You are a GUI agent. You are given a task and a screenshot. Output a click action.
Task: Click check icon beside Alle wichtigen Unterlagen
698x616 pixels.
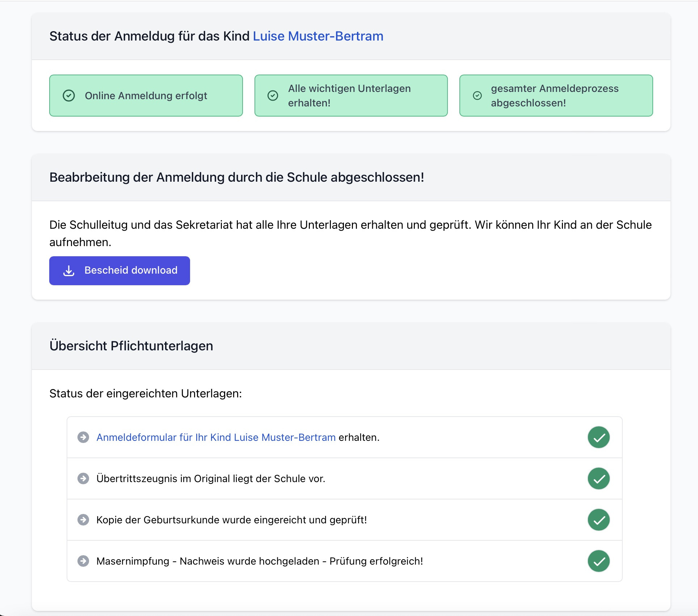(x=273, y=96)
